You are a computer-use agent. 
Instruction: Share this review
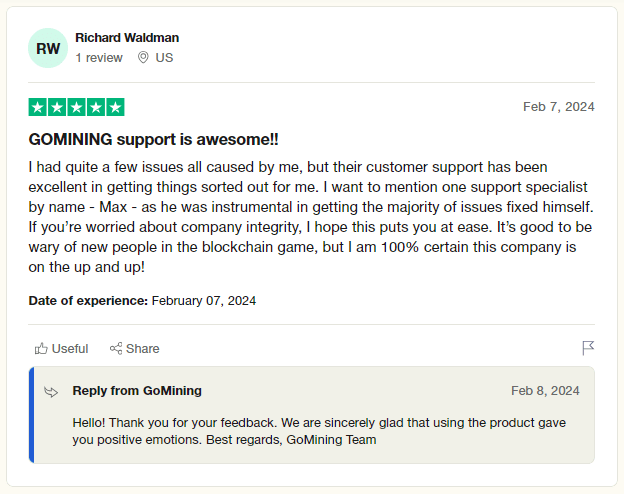pos(135,348)
